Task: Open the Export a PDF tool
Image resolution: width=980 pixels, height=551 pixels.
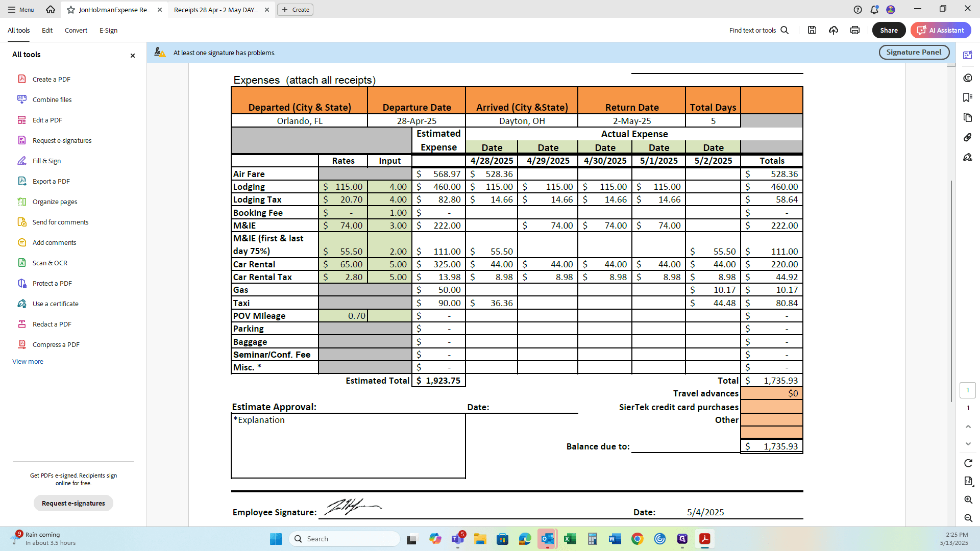Action: click(51, 181)
